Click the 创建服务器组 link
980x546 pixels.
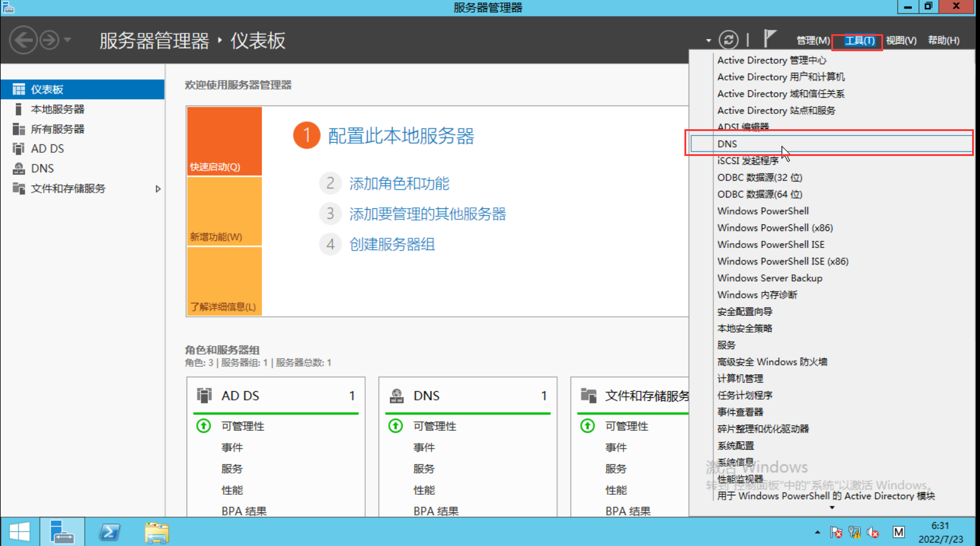[392, 244]
